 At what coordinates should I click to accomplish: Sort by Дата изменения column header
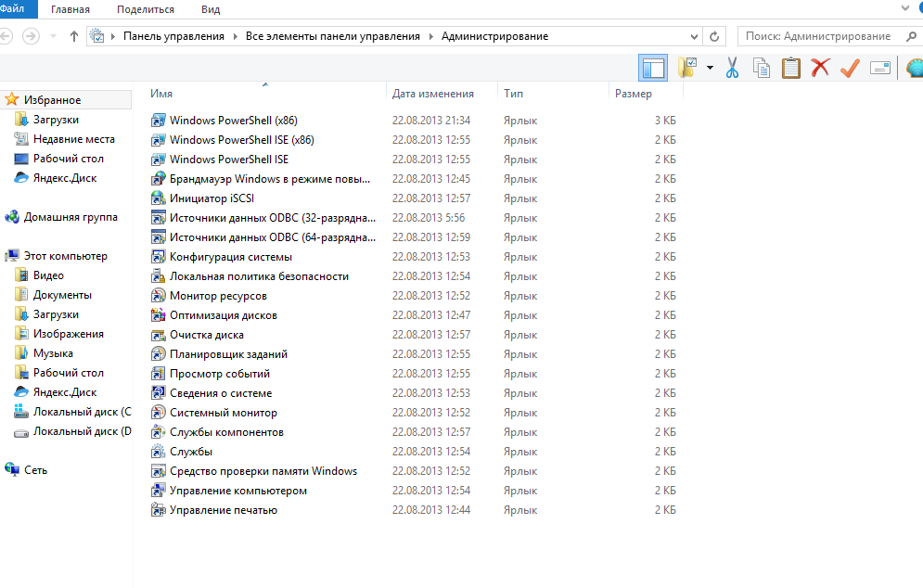pyautogui.click(x=432, y=94)
